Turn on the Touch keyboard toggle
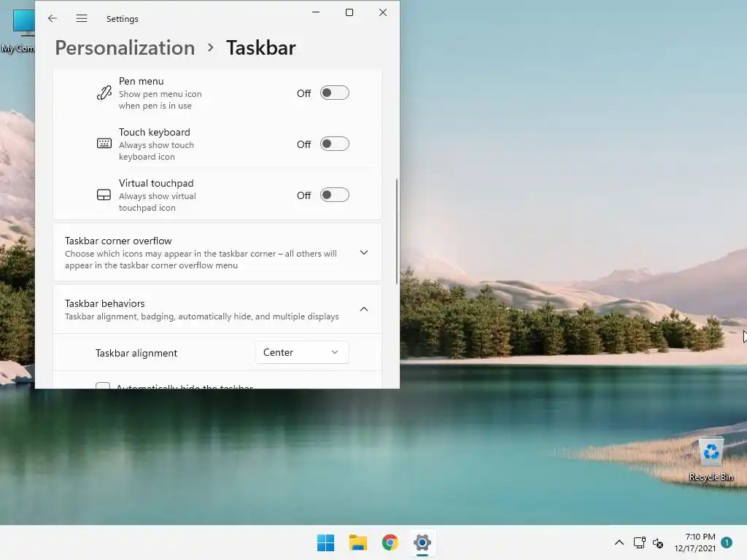 click(x=334, y=144)
